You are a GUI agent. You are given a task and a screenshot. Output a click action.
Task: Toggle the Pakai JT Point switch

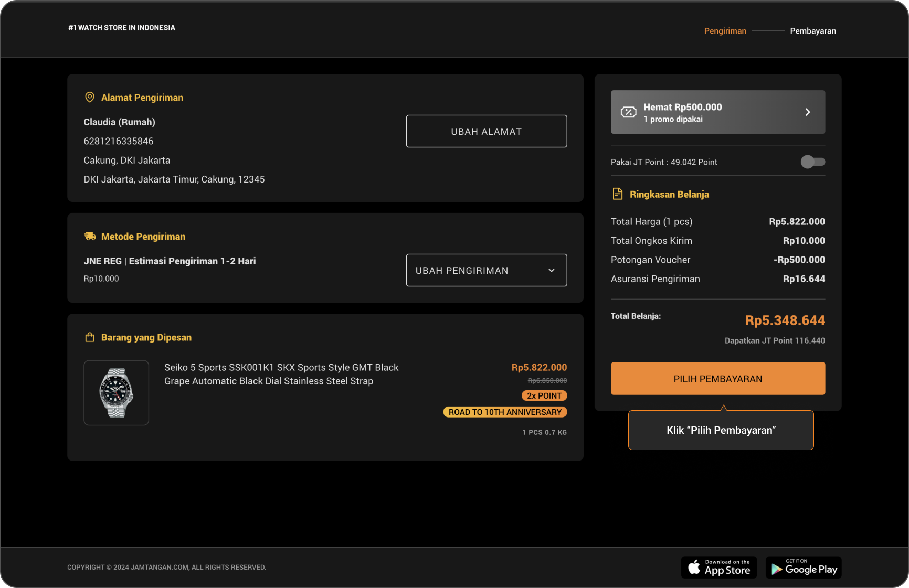(x=812, y=162)
